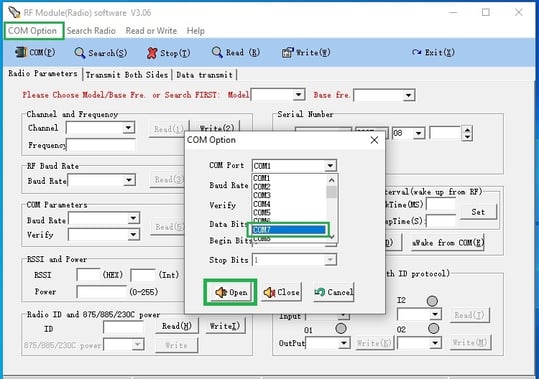The width and height of the screenshot is (539, 379).
Task: Click the Stop(T) red X toolbar button
Action: [168, 53]
